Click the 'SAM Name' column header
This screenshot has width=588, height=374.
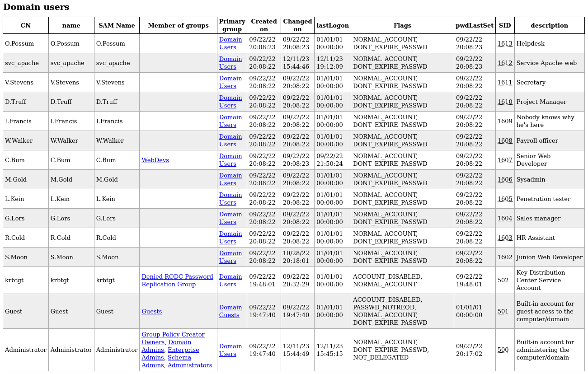click(117, 25)
